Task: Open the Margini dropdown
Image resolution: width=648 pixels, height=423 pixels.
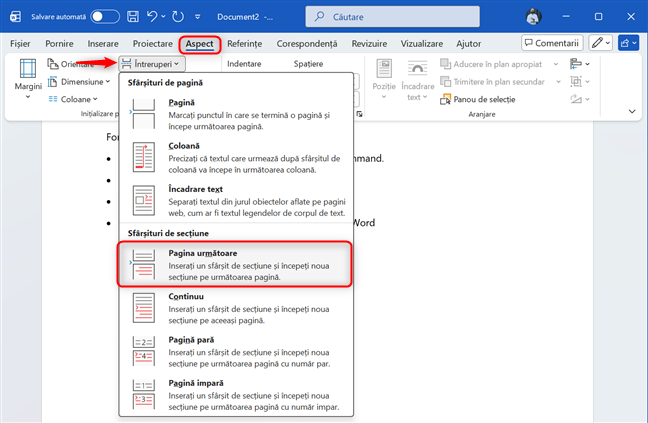Action: [x=28, y=79]
